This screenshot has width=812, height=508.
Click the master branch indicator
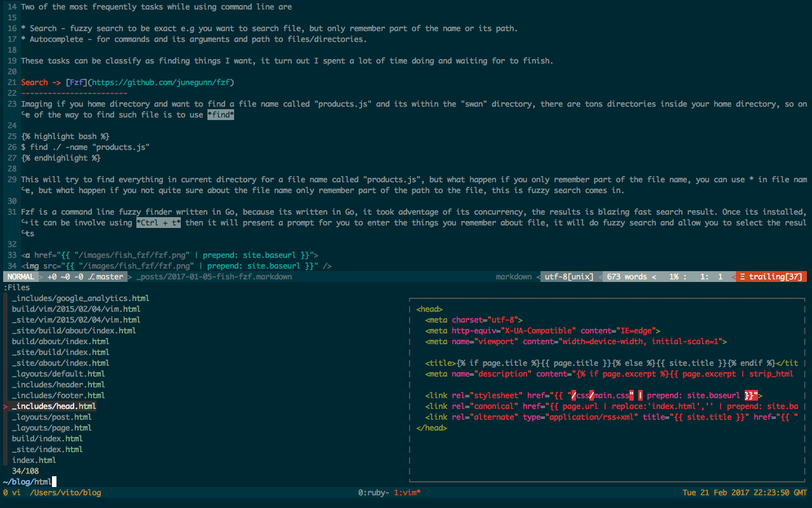pyautogui.click(x=105, y=277)
